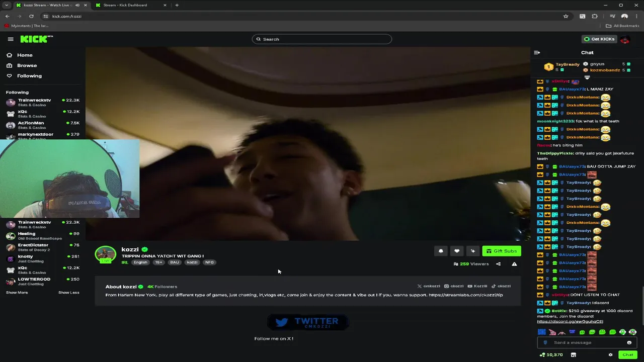Open All Bookmarks folder
This screenshot has height=362, width=644.
(623, 26)
